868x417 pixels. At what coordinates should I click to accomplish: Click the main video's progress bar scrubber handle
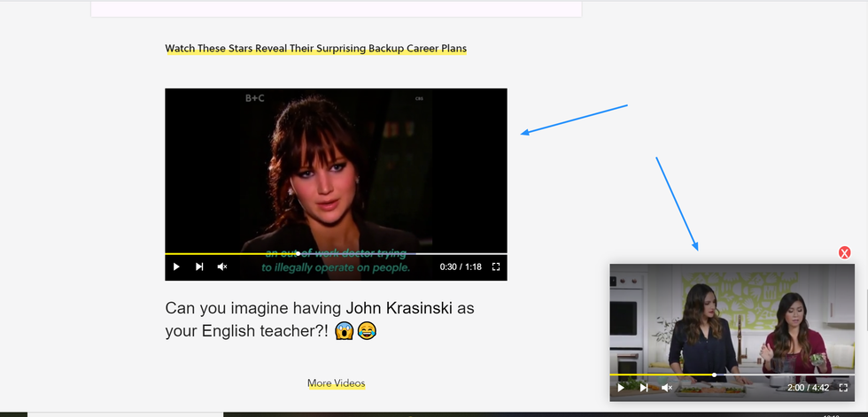pos(298,253)
